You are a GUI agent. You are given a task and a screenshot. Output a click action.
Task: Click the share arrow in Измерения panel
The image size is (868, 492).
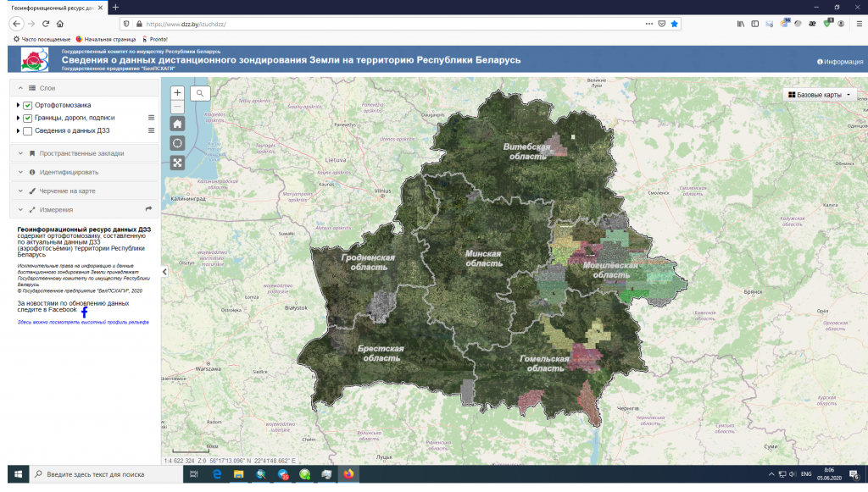[149, 208]
